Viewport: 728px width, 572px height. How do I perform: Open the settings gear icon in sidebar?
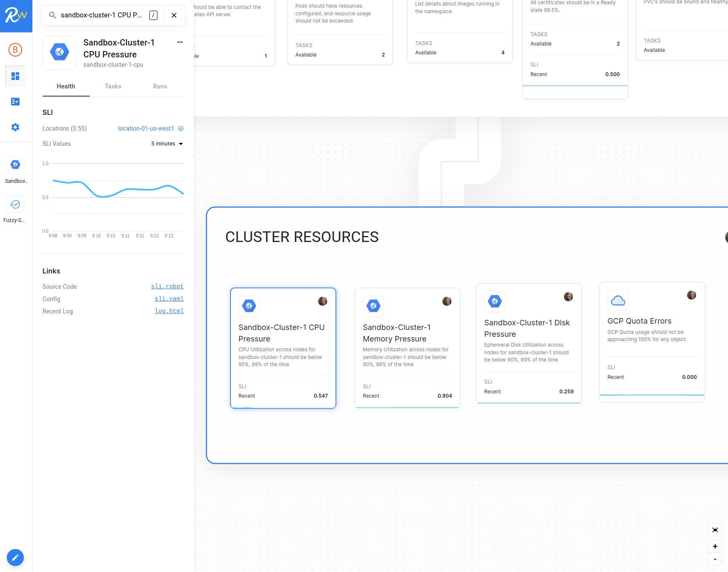point(15,127)
